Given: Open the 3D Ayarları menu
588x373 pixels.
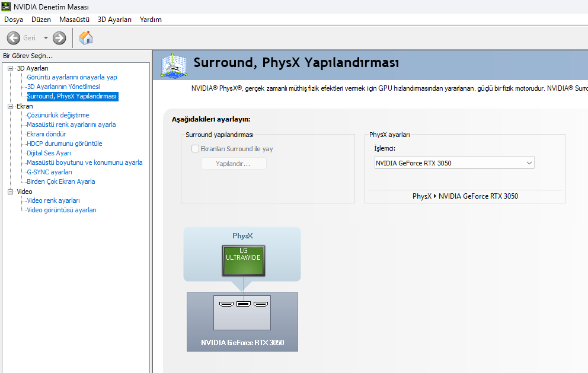Looking at the screenshot, I should (114, 20).
